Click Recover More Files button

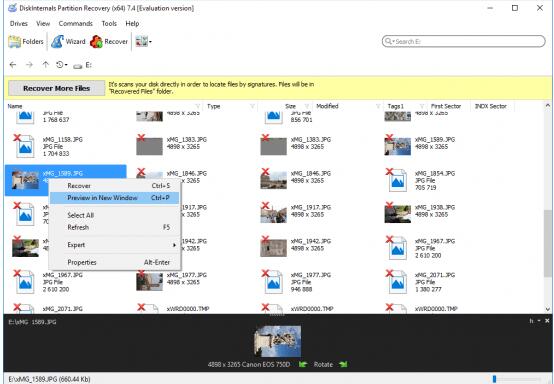(x=57, y=88)
